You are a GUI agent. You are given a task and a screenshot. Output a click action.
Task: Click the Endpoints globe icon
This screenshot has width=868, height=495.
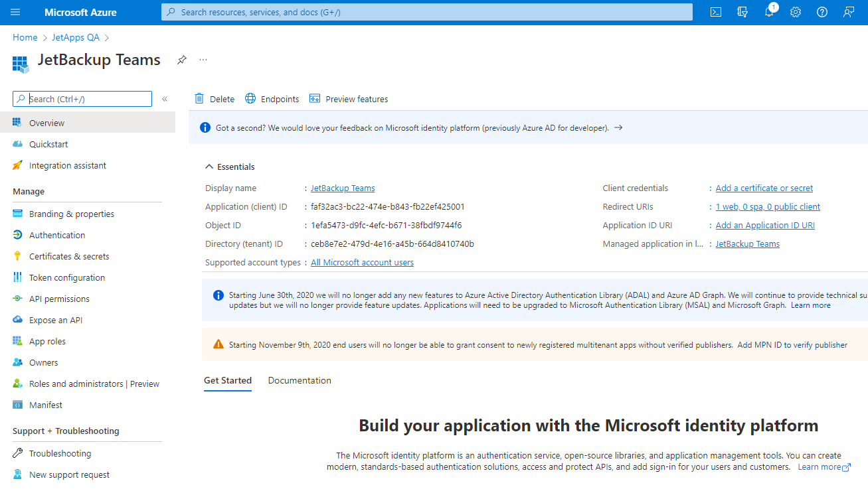click(x=250, y=98)
